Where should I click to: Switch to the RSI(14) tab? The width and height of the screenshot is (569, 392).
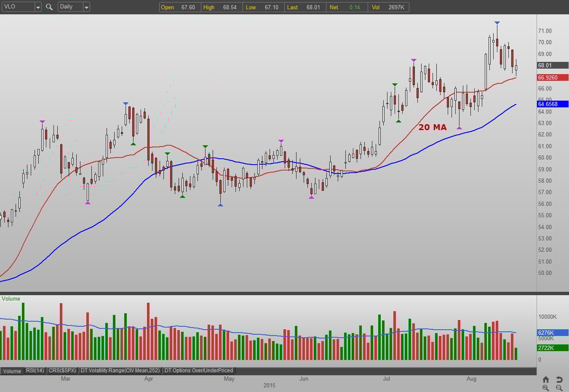35,371
